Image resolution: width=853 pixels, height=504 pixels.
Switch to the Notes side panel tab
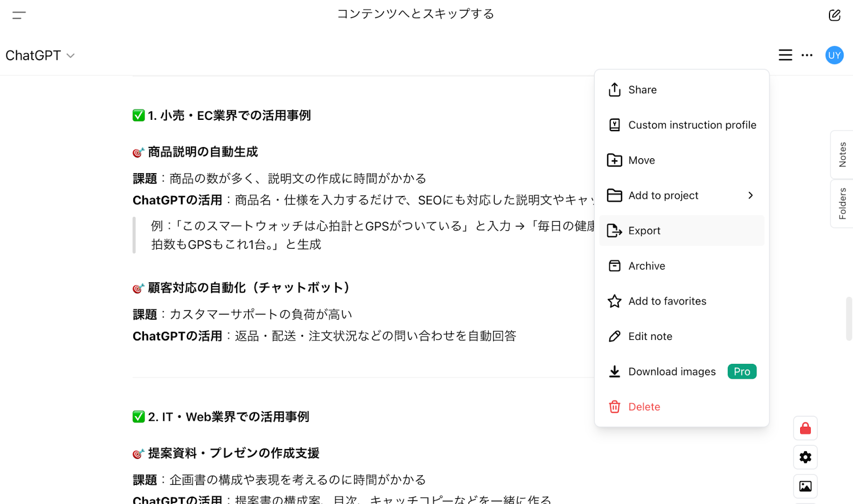click(x=842, y=155)
